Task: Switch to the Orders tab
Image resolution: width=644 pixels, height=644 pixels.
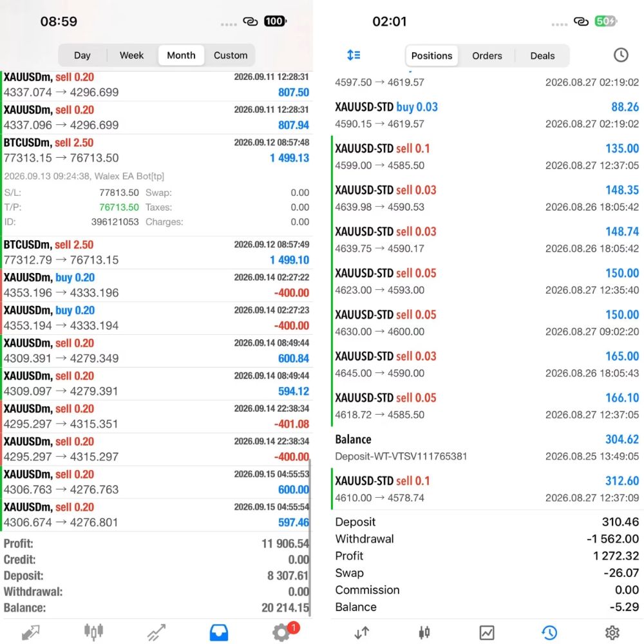Action: pos(487,56)
